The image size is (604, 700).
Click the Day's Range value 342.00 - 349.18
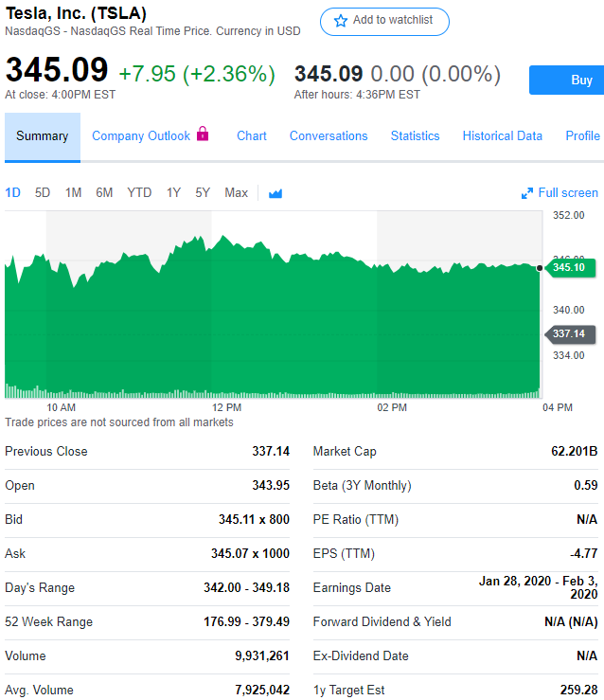247,587
